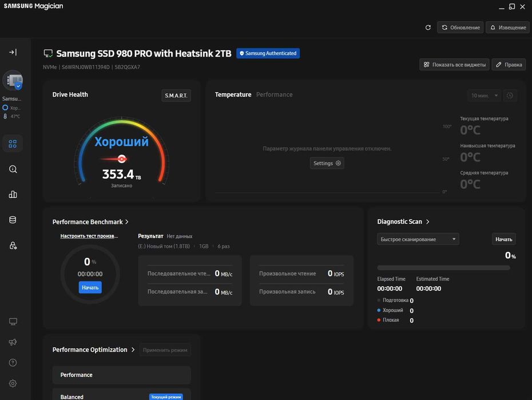Click the Обновление update button
The height and width of the screenshot is (400, 532).
pos(460,27)
